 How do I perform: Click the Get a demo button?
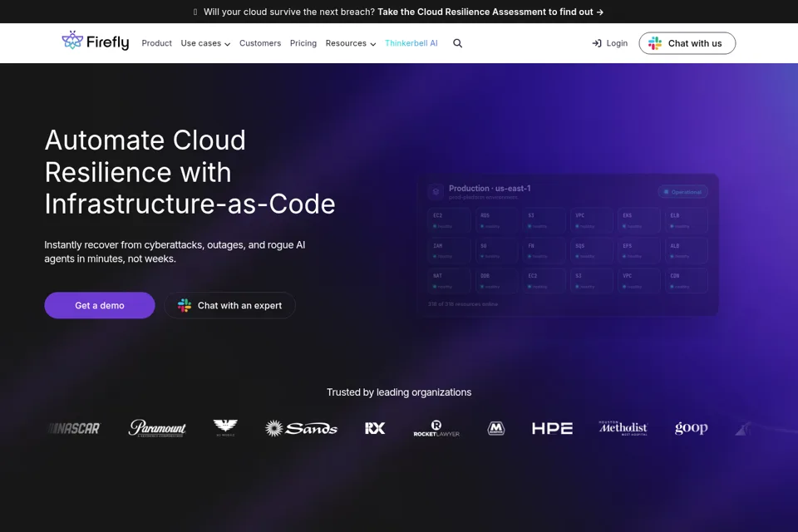coord(100,305)
